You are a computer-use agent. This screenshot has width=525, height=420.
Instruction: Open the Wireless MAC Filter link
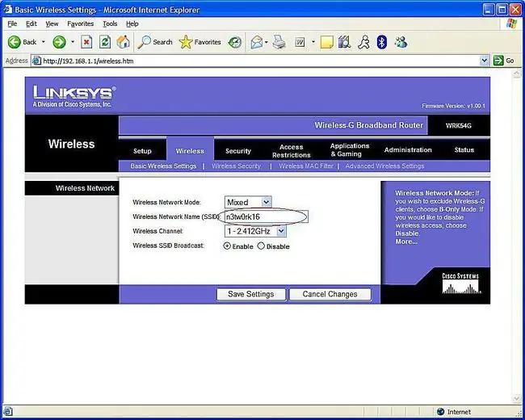(305, 166)
